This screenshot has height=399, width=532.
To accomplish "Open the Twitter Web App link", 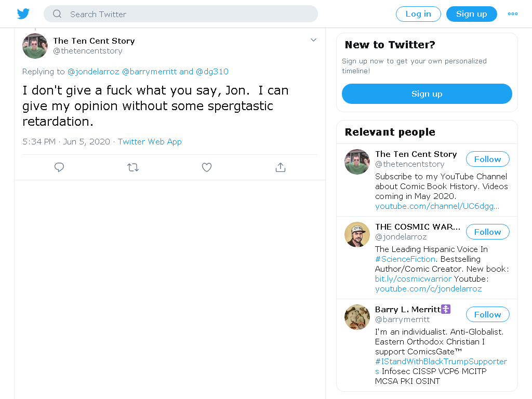I will coord(150,141).
